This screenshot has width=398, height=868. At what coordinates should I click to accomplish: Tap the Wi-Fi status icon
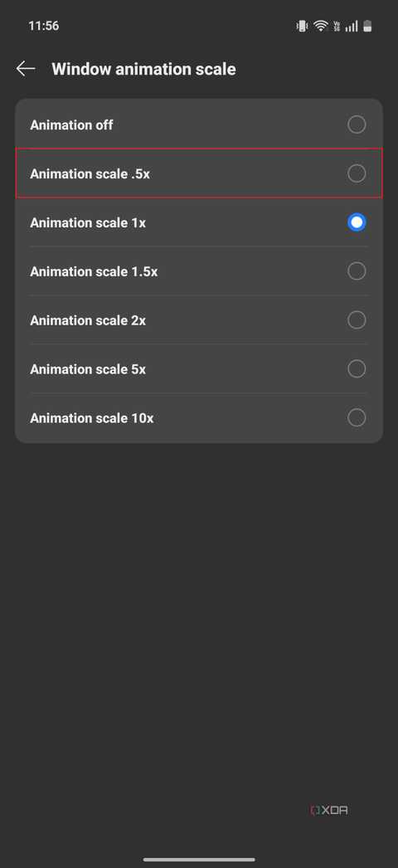click(x=321, y=26)
